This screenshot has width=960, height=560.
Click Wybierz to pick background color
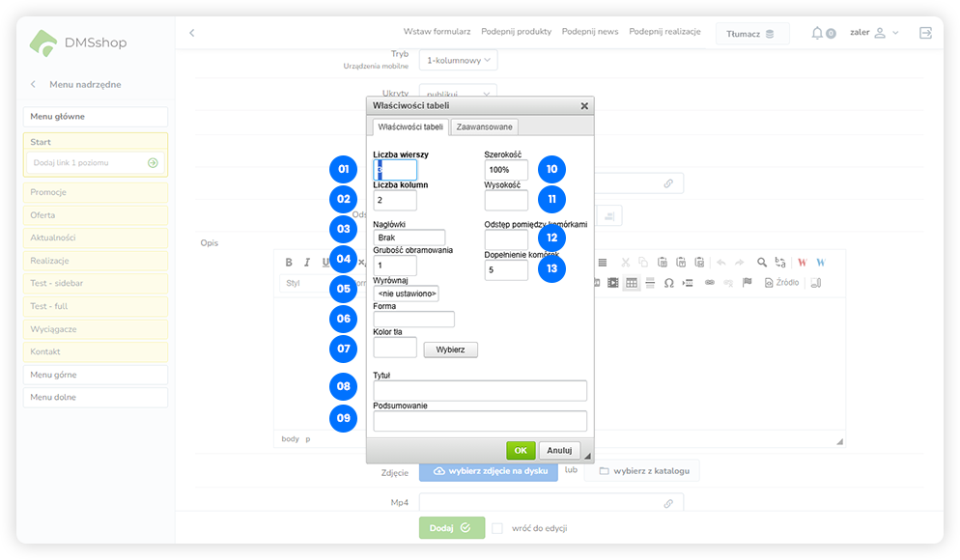450,350
